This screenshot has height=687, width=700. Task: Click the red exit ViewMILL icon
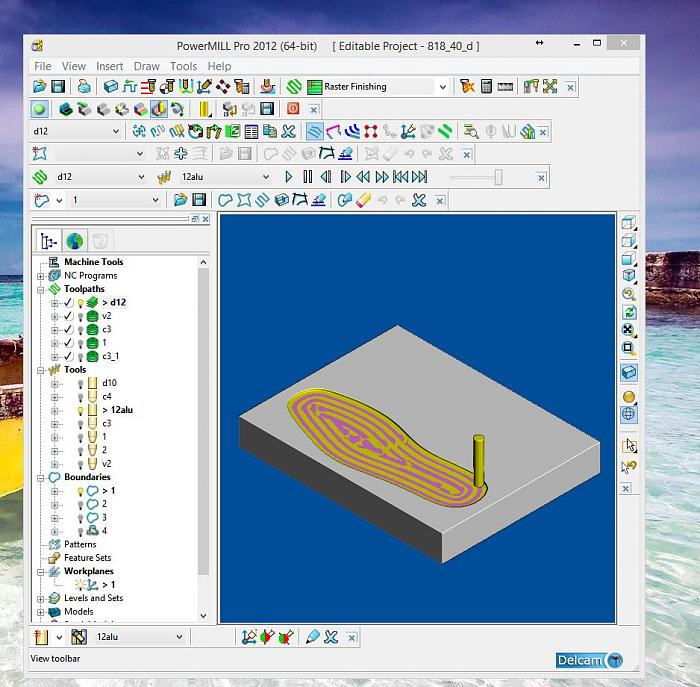point(293,108)
